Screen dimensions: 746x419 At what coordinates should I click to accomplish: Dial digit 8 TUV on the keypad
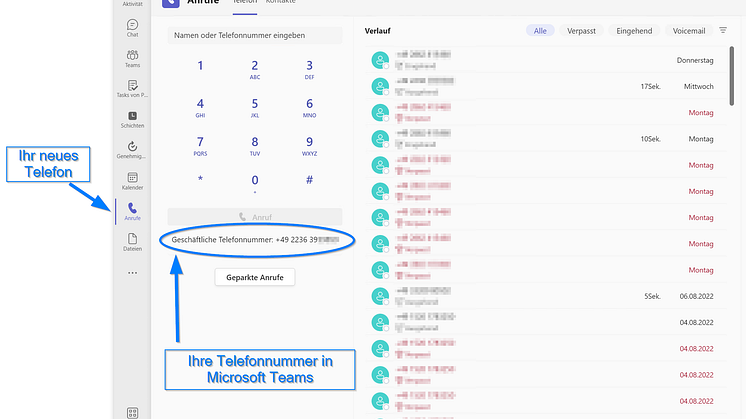[x=255, y=146]
